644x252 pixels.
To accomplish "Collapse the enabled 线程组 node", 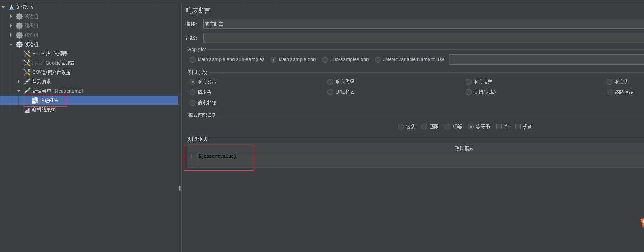I will pos(11,44).
